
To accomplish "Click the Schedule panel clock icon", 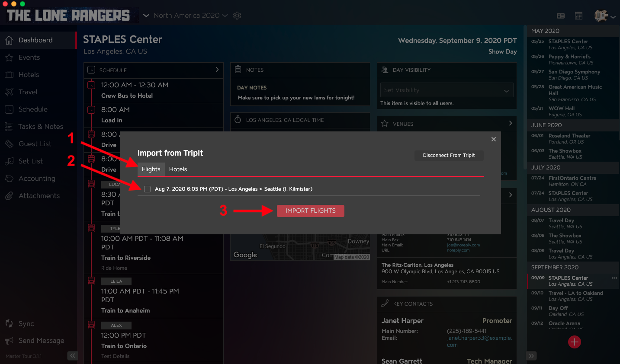I will (x=91, y=70).
